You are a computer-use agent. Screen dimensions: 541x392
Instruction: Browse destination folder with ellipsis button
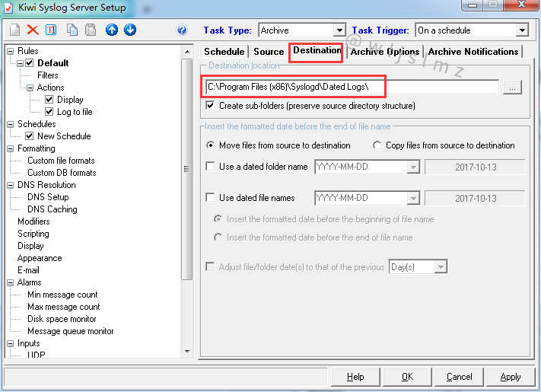click(x=512, y=88)
